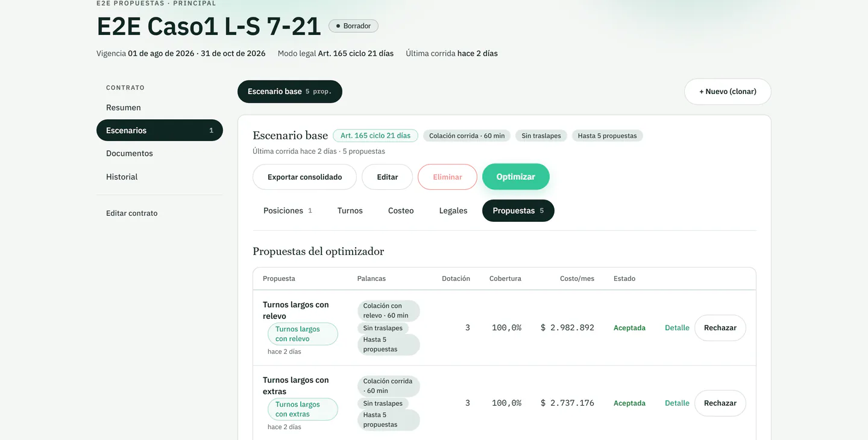Reject the Turnos largos con relevo proposal
This screenshot has width=868, height=440.
(720, 328)
